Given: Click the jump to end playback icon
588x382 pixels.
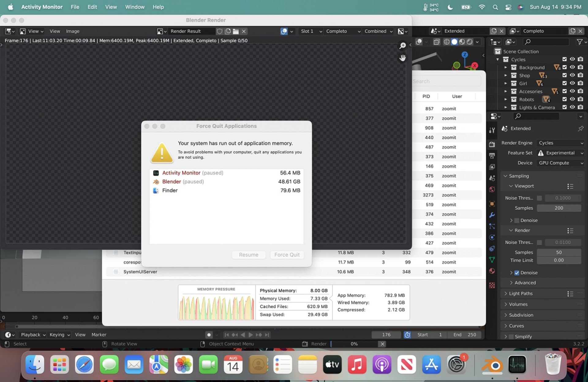Looking at the screenshot, I should 267,335.
